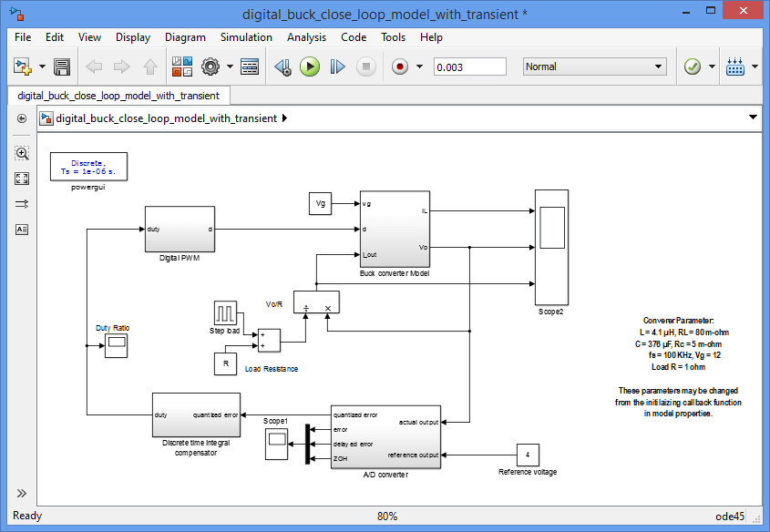Screen dimensions: 770x532
Task: Open the Tools menu
Action: click(x=393, y=37)
